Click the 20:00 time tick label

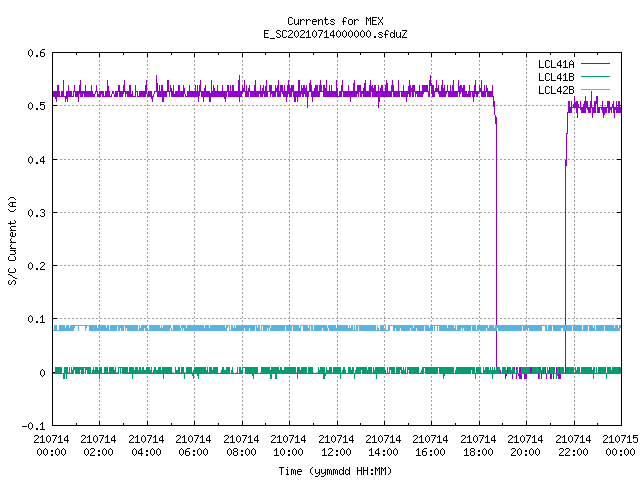click(525, 452)
